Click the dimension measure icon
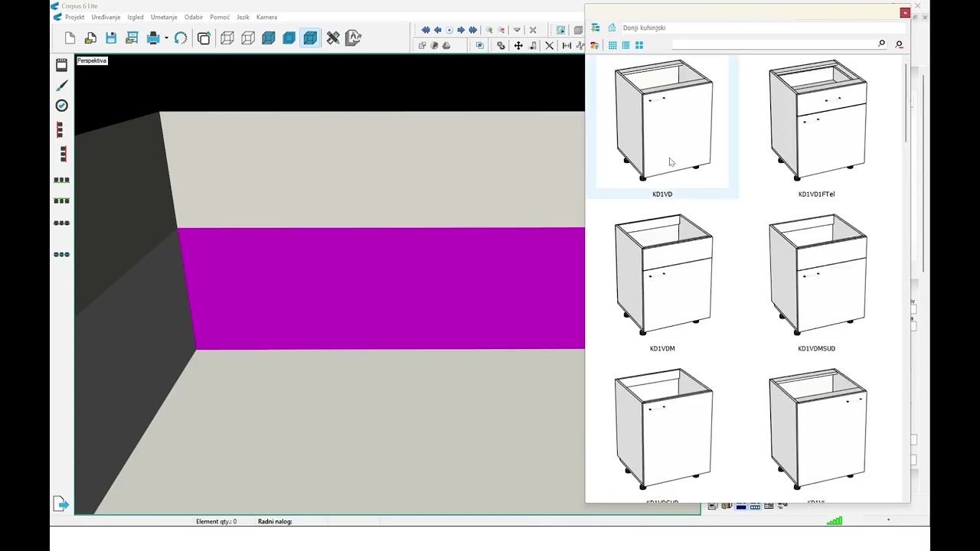The width and height of the screenshot is (980, 551). 567,46
